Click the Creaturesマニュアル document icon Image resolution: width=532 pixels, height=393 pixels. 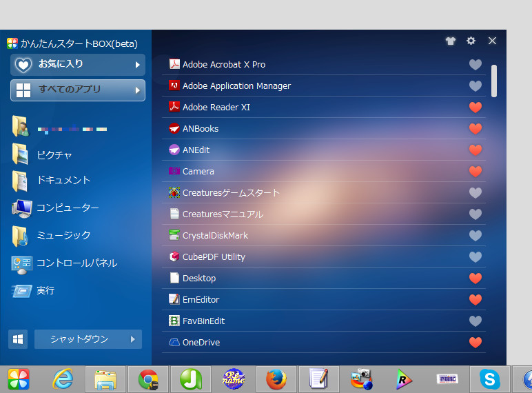click(174, 214)
